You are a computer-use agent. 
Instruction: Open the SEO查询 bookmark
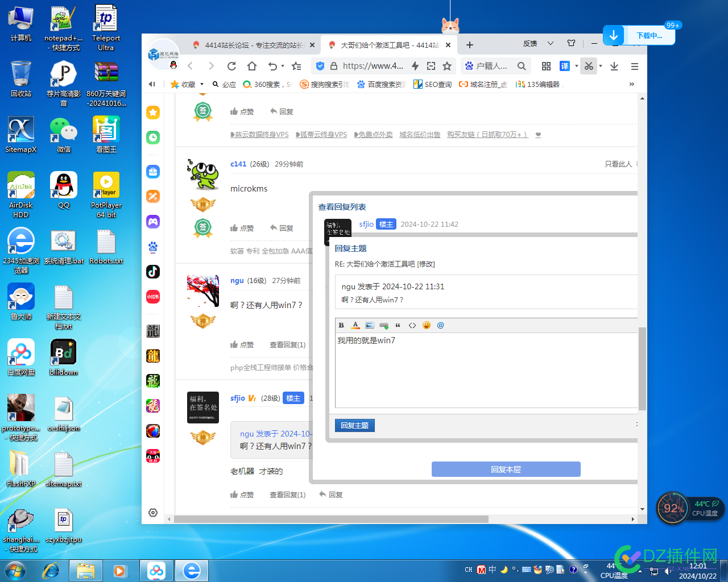pyautogui.click(x=432, y=84)
